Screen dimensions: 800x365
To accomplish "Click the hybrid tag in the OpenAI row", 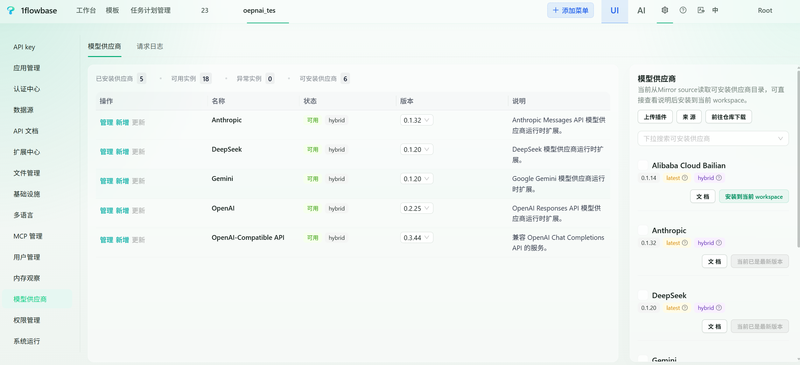I will 337,208.
